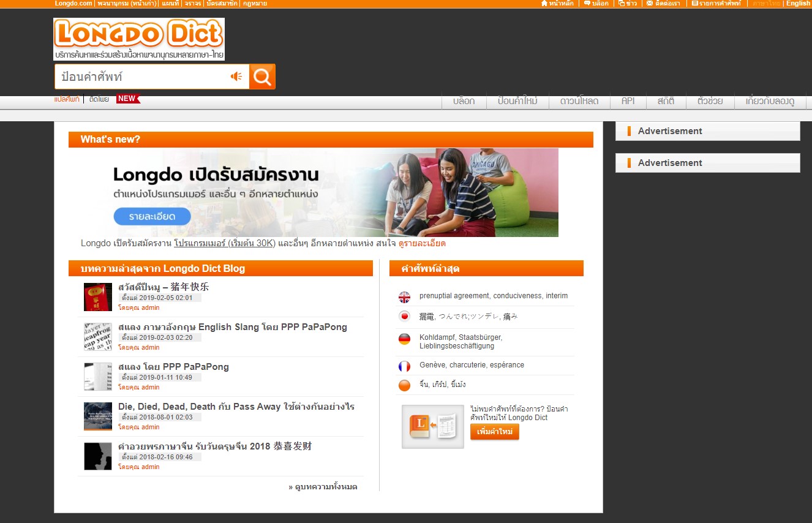The height and width of the screenshot is (523, 812).
Task: Open thumbnail of Die, Died, Dead post
Action: coord(98,416)
